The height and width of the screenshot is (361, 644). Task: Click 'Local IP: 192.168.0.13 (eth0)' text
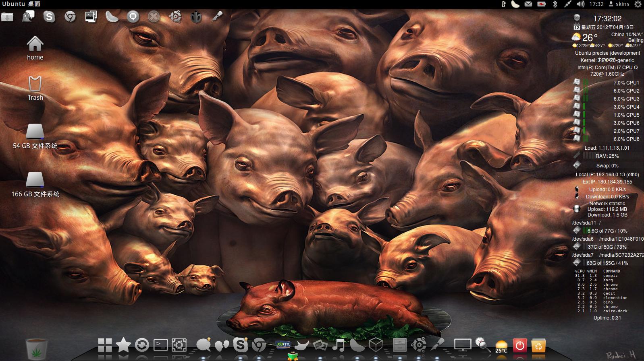point(607,175)
